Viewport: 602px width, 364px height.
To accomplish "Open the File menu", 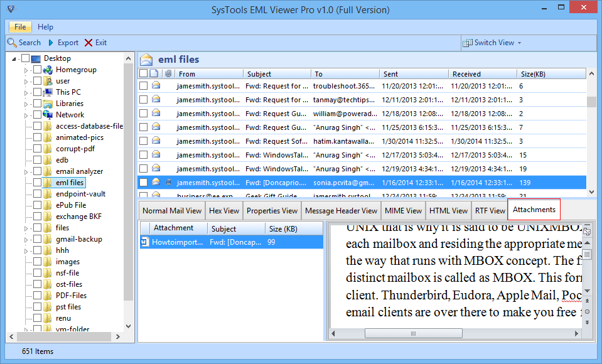I will click(x=20, y=27).
